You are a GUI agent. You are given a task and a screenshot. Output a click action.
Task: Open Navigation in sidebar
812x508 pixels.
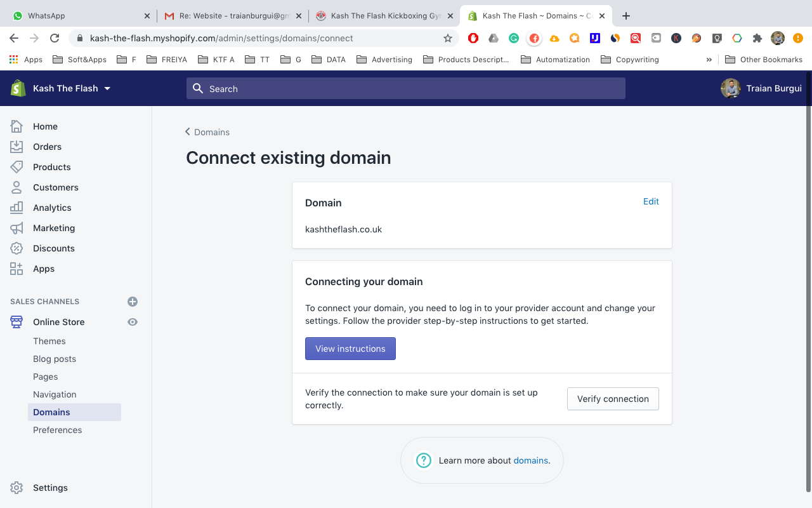click(55, 394)
